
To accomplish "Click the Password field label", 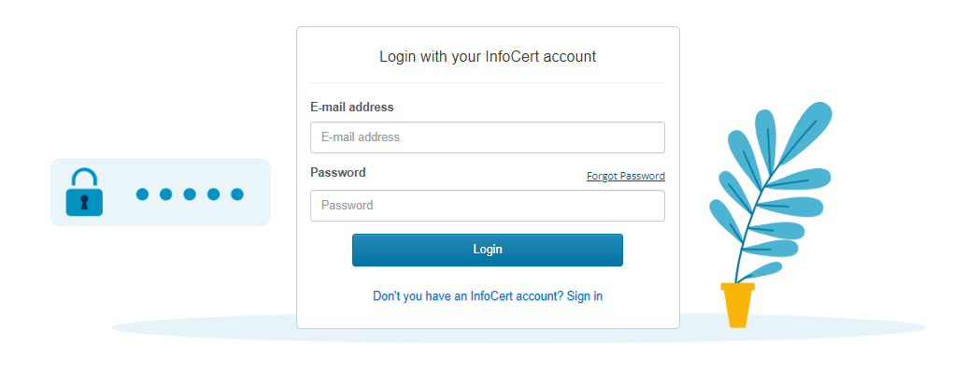I will point(338,173).
